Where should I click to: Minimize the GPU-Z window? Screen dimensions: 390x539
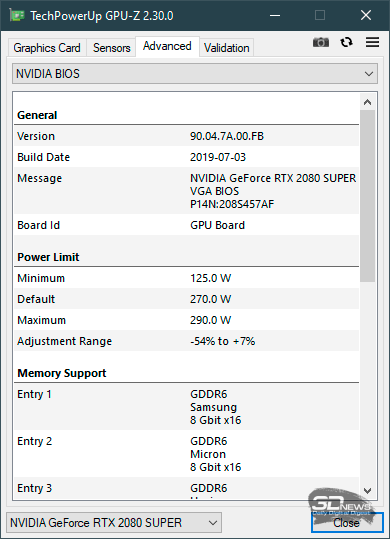click(275, 15)
